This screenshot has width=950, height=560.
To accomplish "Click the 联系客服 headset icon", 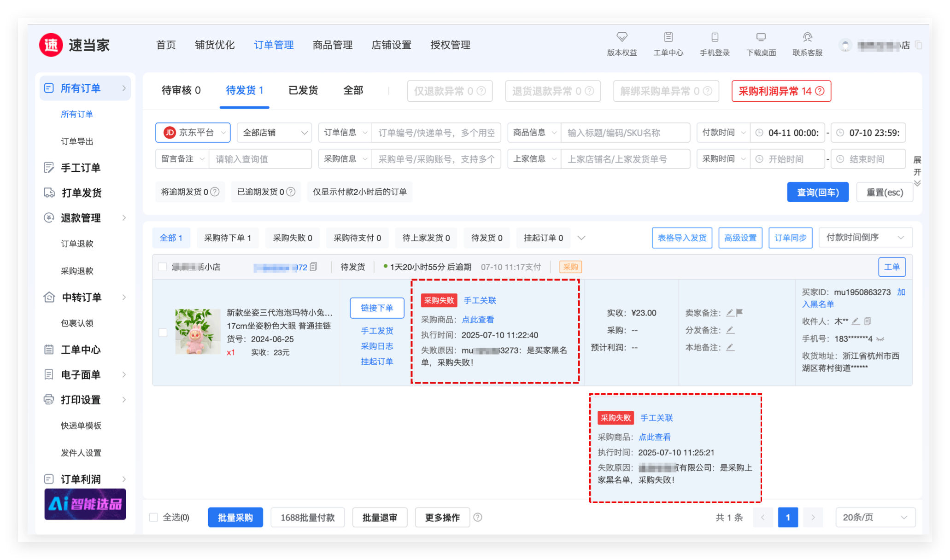I will (807, 37).
